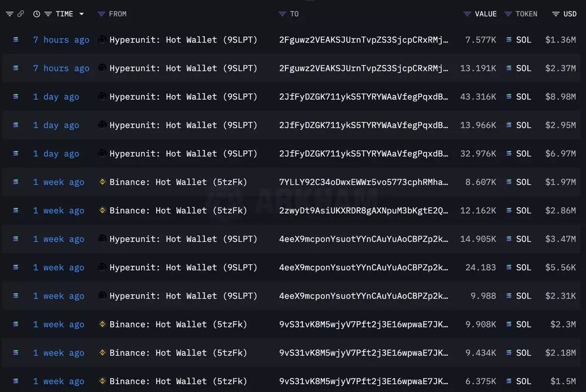Open the USD column filter icon
586x392 pixels.
(x=556, y=14)
